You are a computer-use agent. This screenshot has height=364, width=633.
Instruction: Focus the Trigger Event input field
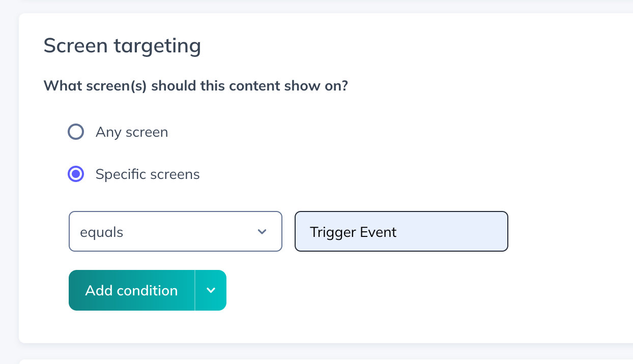401,232
